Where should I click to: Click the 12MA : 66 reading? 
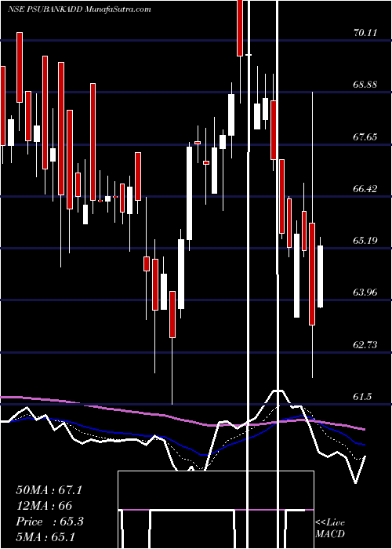point(44,506)
